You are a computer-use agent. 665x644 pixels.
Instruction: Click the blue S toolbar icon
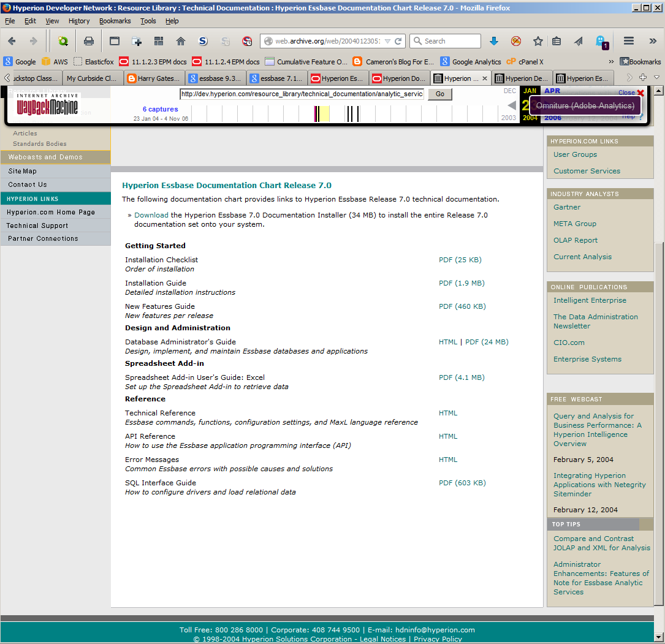(203, 41)
